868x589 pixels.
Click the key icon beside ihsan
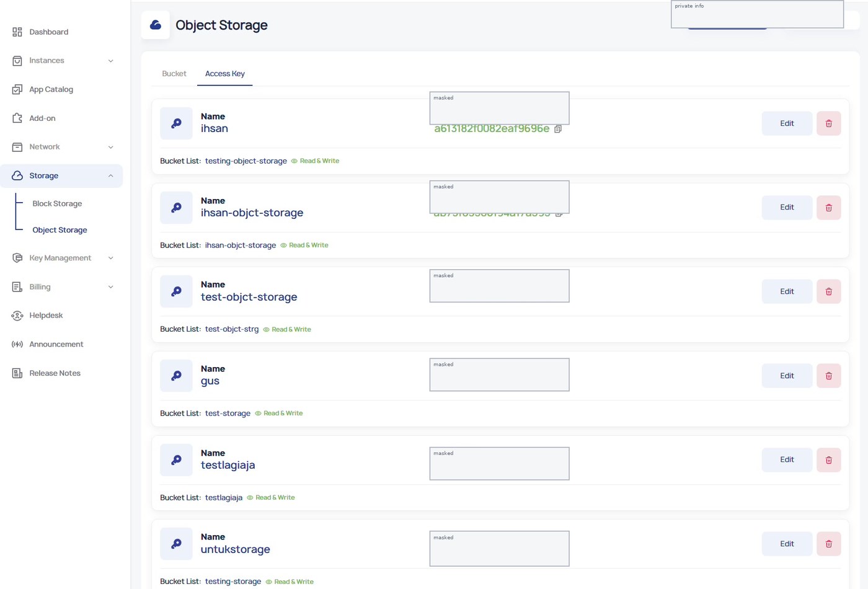(x=176, y=123)
